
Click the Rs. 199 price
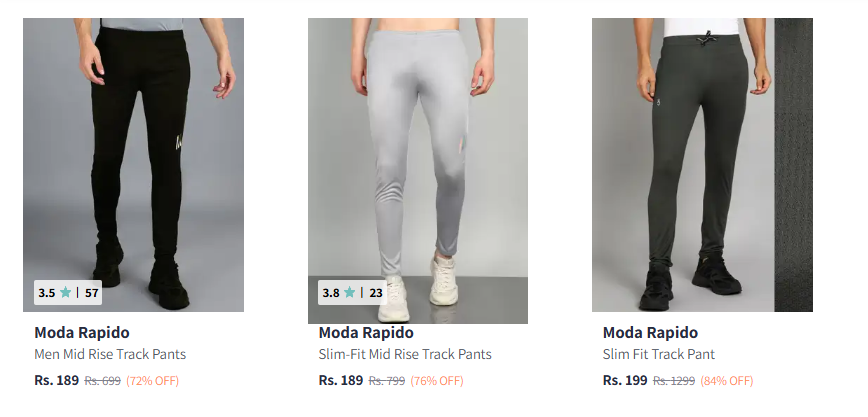click(625, 380)
